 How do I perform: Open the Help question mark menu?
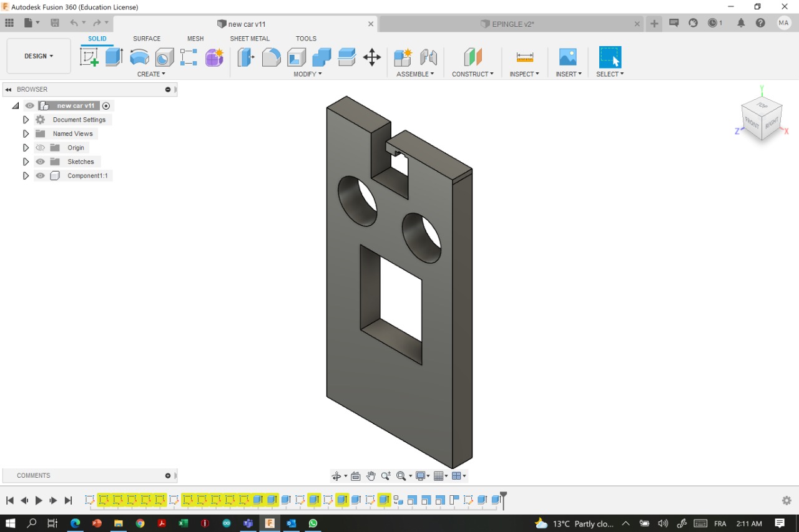coord(760,23)
